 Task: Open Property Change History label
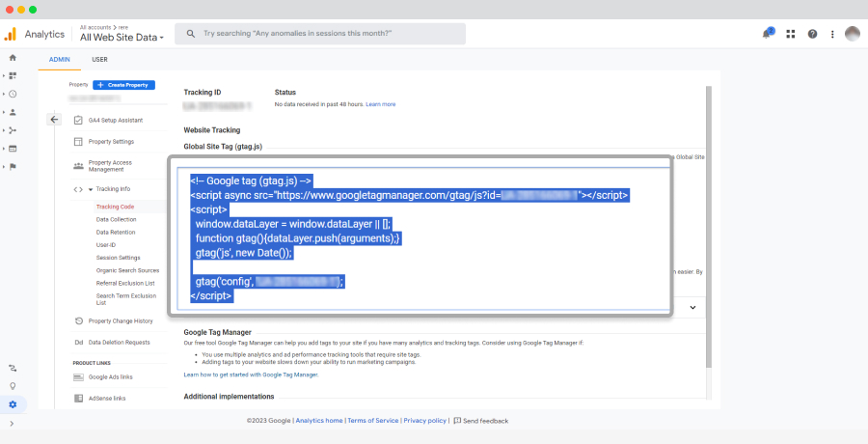coord(121,321)
